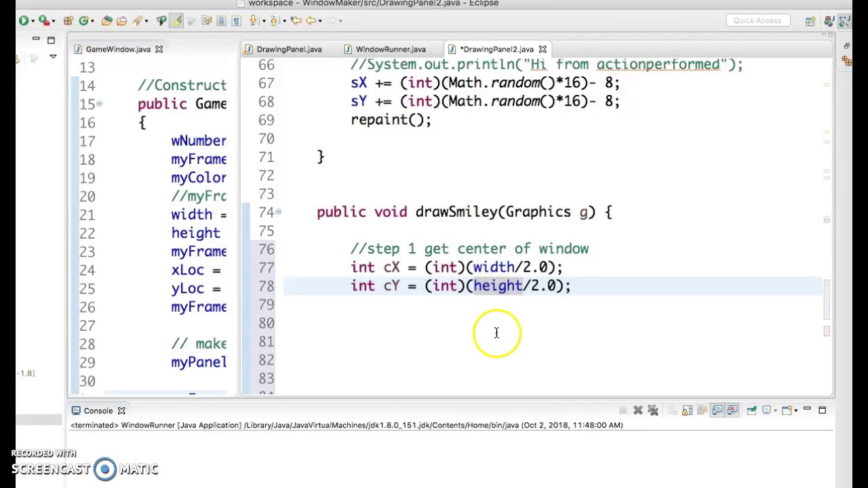This screenshot has height=488, width=868.
Task: Click the Open Type toolbar icon
Action: 106,20
